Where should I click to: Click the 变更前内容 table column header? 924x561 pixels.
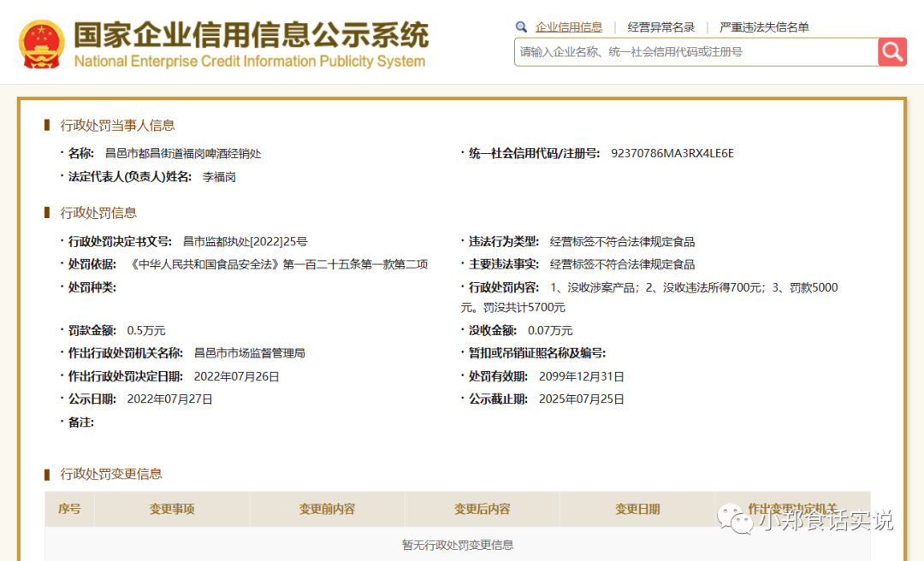click(327, 509)
